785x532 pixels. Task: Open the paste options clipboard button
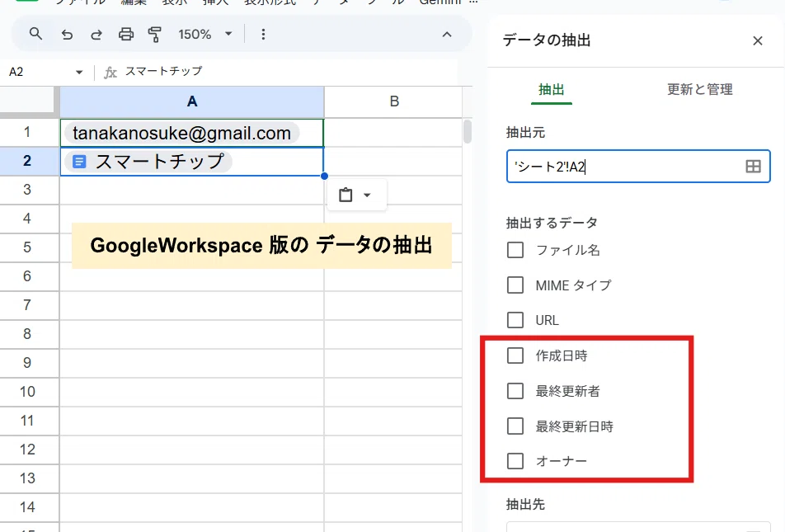[x=345, y=195]
